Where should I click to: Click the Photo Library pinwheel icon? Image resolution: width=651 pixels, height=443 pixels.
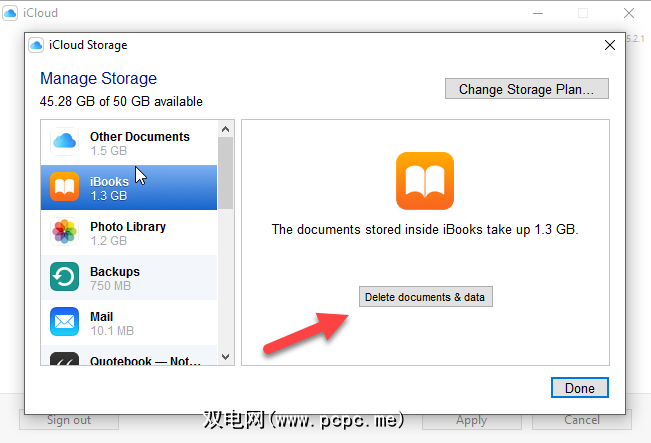(x=65, y=233)
